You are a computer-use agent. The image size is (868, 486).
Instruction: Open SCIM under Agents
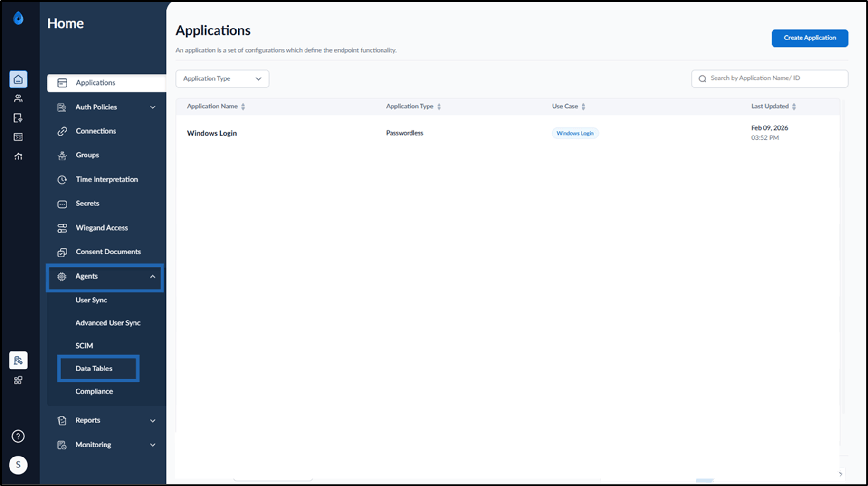point(84,346)
